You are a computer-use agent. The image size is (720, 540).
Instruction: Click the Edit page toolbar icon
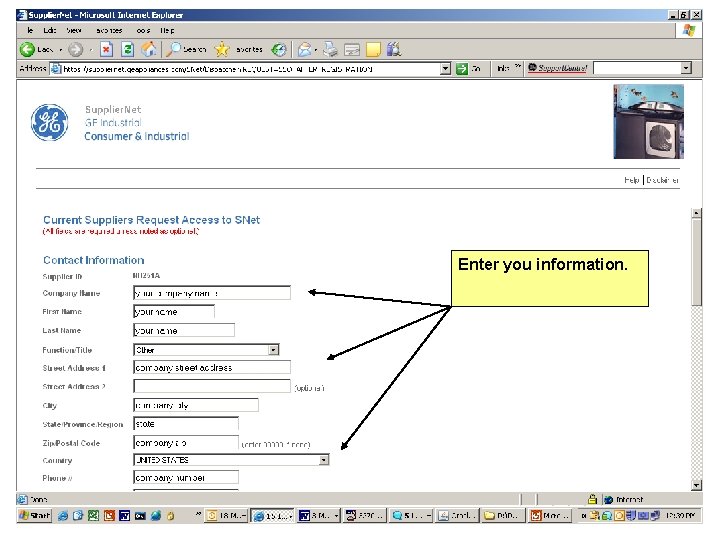pyautogui.click(x=352, y=49)
